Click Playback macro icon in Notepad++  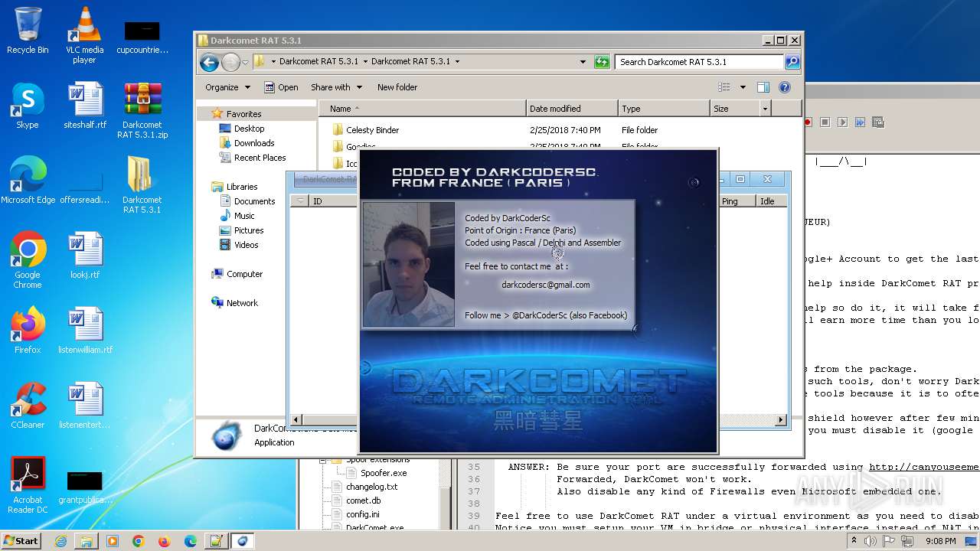coord(843,122)
